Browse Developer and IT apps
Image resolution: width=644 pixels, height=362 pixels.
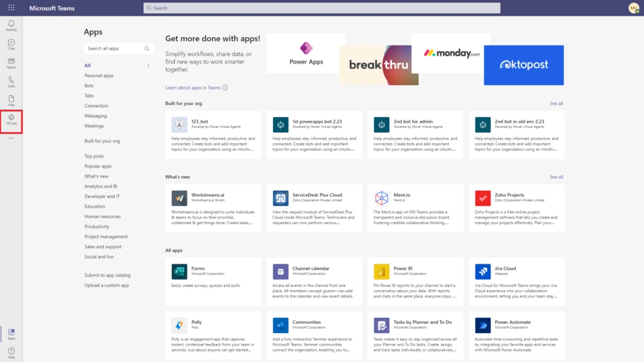coord(103,196)
